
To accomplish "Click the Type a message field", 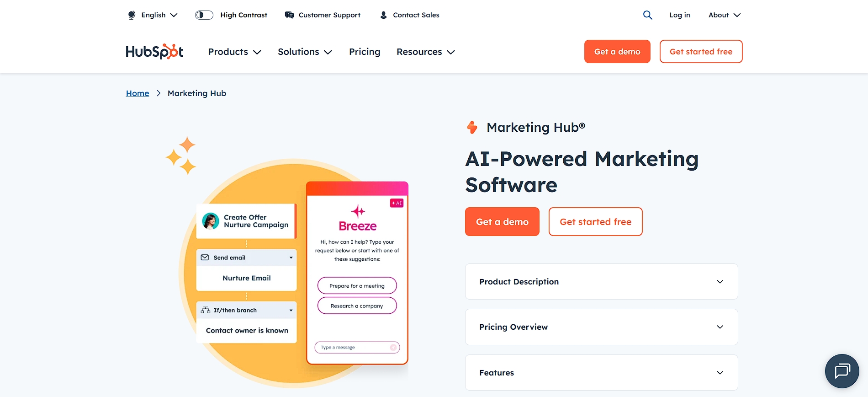I will 357,348.
